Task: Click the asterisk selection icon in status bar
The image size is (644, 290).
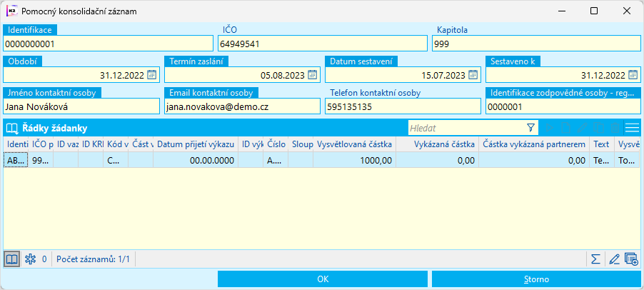Action: click(31, 259)
